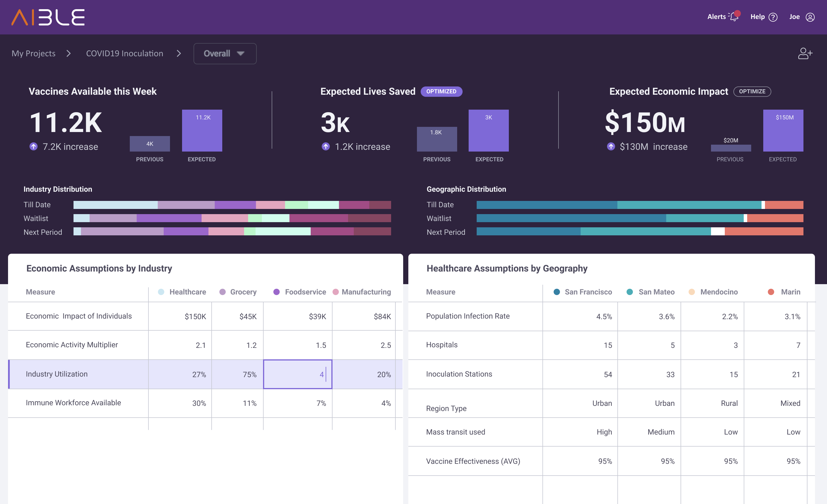
Task: Click the Vaccine Effectiveness (AVG) row label
Action: click(x=473, y=462)
